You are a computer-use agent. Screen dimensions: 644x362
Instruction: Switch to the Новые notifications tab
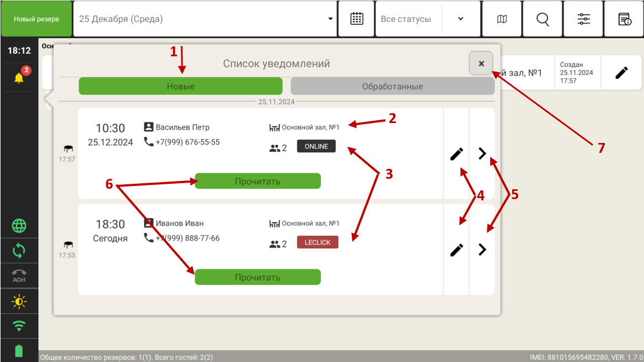(x=180, y=87)
